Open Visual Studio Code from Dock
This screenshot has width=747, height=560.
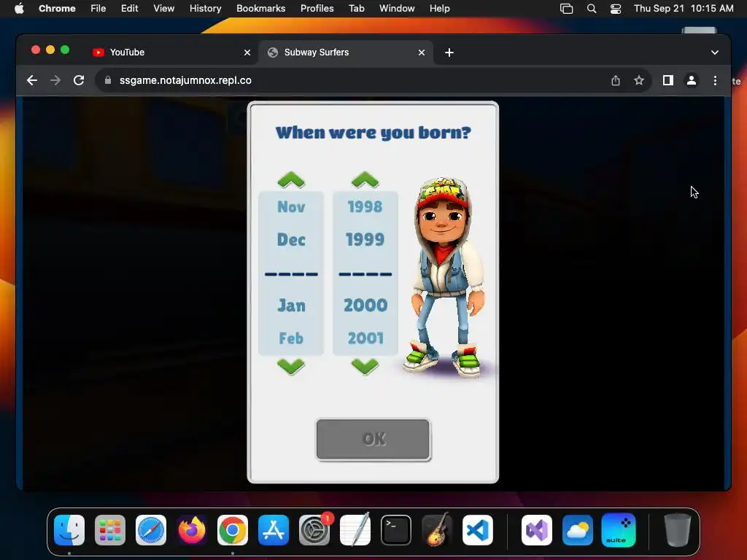click(477, 530)
